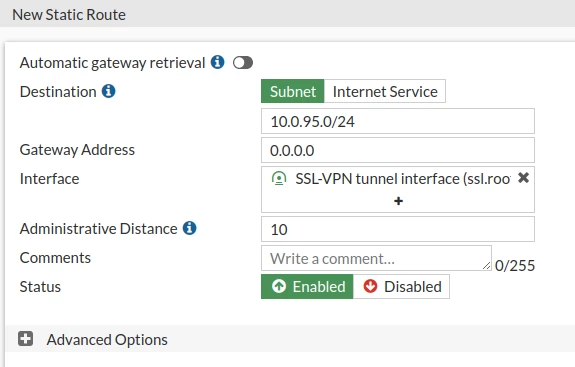575x367 pixels.
Task: Set Status to Disabled
Action: (x=401, y=286)
